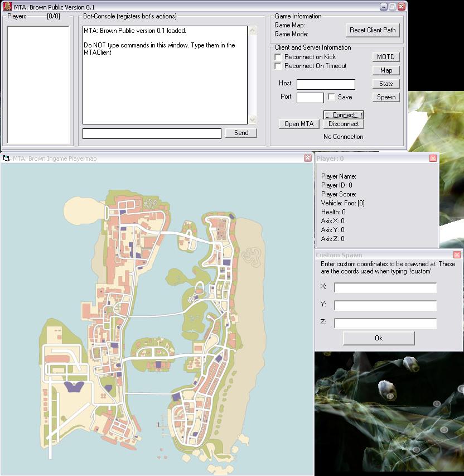
Task: Enable Reconnect on Kick checkbox
Action: coord(278,57)
